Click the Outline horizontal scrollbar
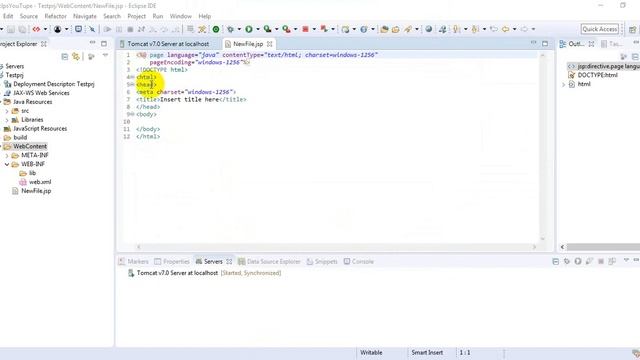 602,247
